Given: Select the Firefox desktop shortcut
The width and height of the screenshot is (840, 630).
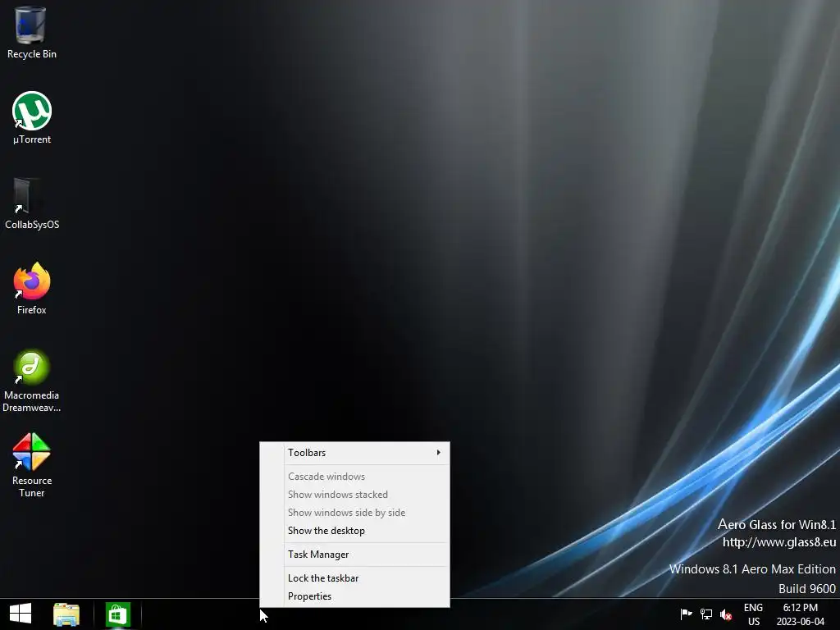Looking at the screenshot, I should click(x=32, y=289).
